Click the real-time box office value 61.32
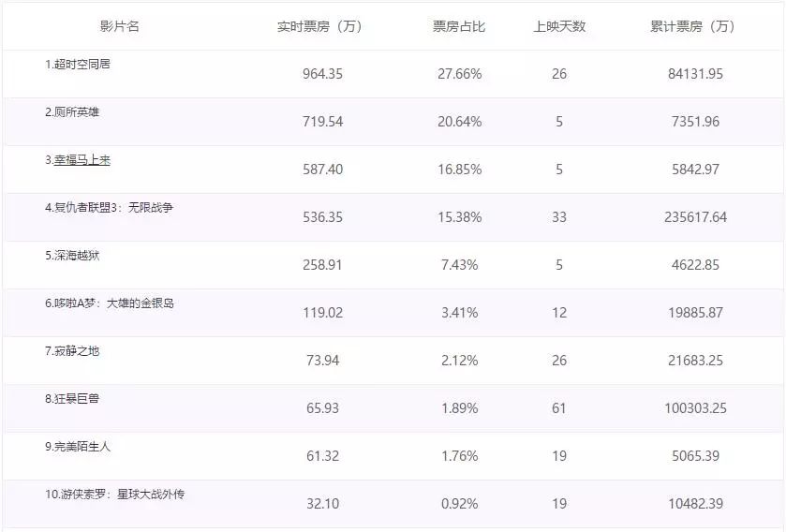Viewport: 786px width, 532px height. (323, 456)
